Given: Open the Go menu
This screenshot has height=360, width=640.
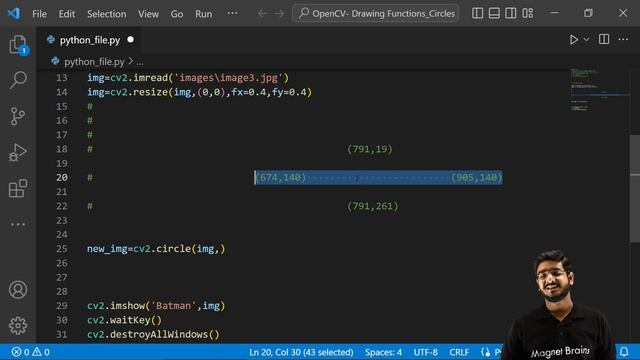Looking at the screenshot, I should tap(177, 14).
